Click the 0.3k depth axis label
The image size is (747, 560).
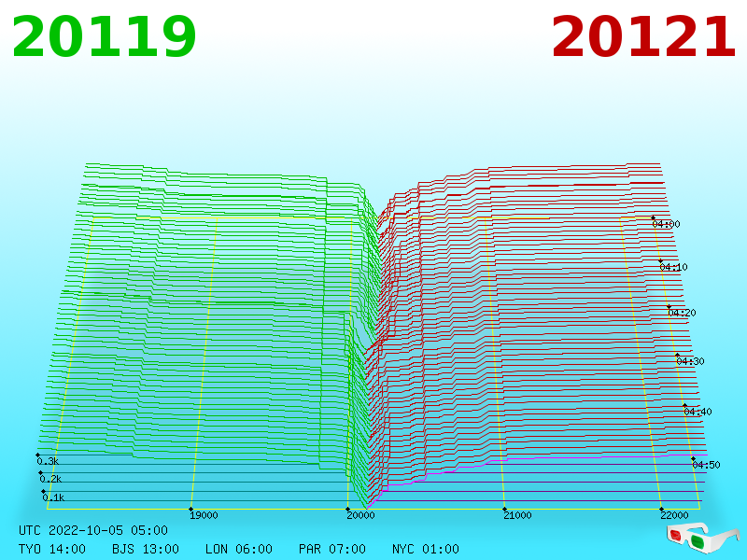point(48,461)
